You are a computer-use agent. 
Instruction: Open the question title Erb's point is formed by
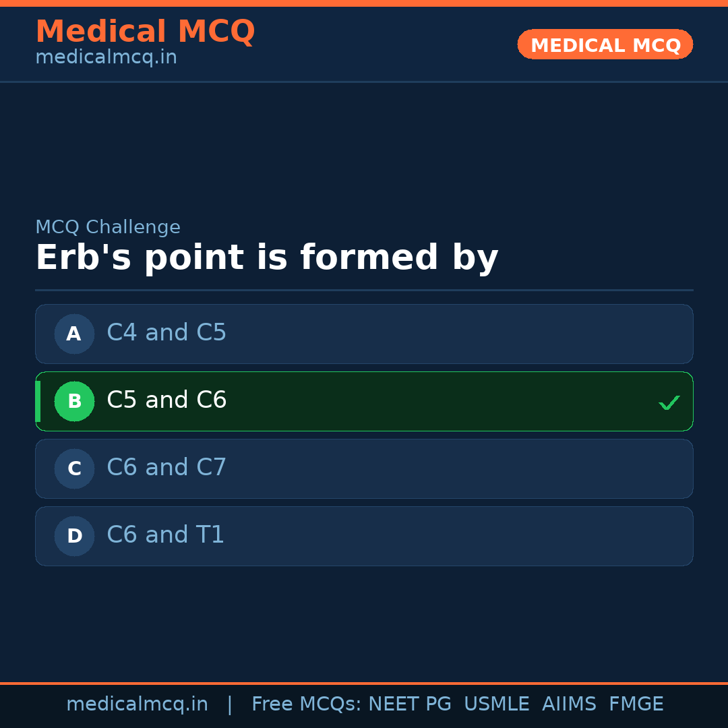coord(267,257)
